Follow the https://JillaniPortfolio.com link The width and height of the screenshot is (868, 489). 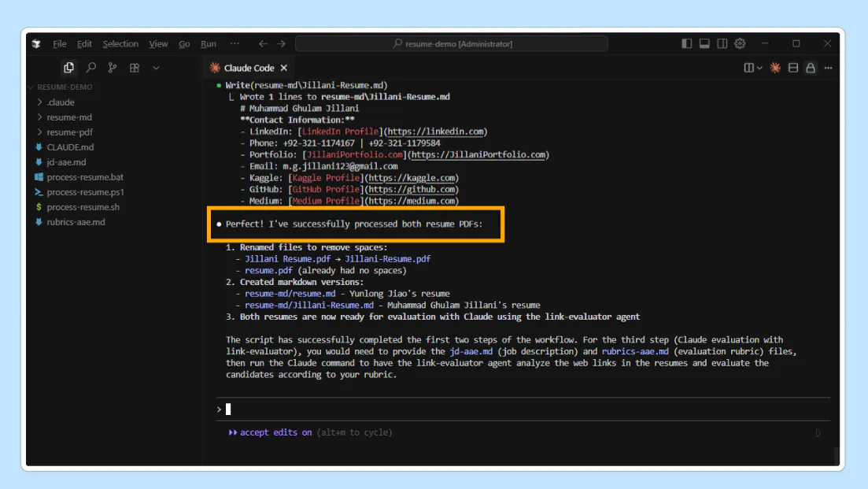coord(478,154)
